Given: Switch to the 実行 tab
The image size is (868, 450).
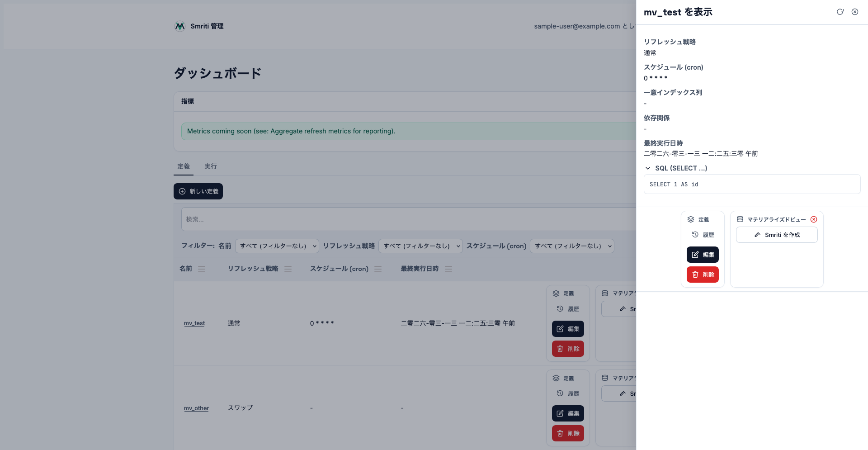Looking at the screenshot, I should 210,166.
